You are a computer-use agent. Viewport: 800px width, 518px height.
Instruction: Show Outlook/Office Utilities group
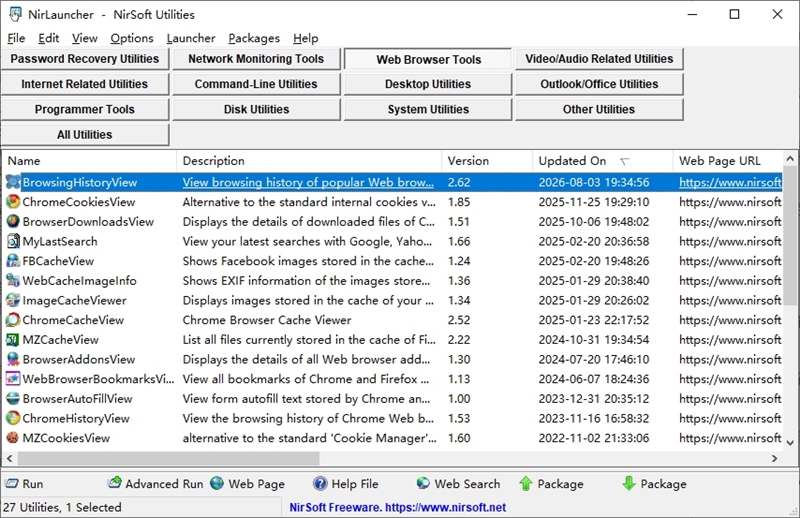coord(599,84)
